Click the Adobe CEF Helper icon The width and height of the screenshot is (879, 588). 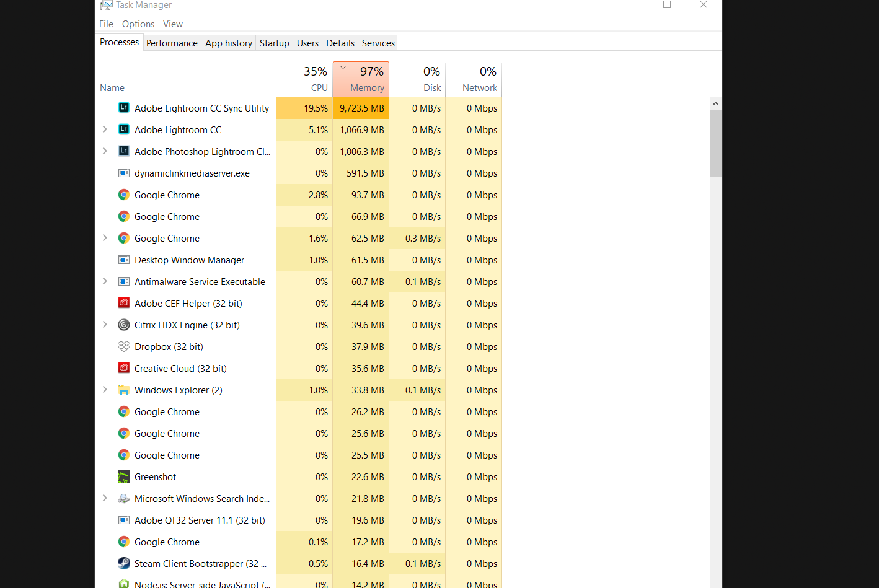pyautogui.click(x=124, y=303)
